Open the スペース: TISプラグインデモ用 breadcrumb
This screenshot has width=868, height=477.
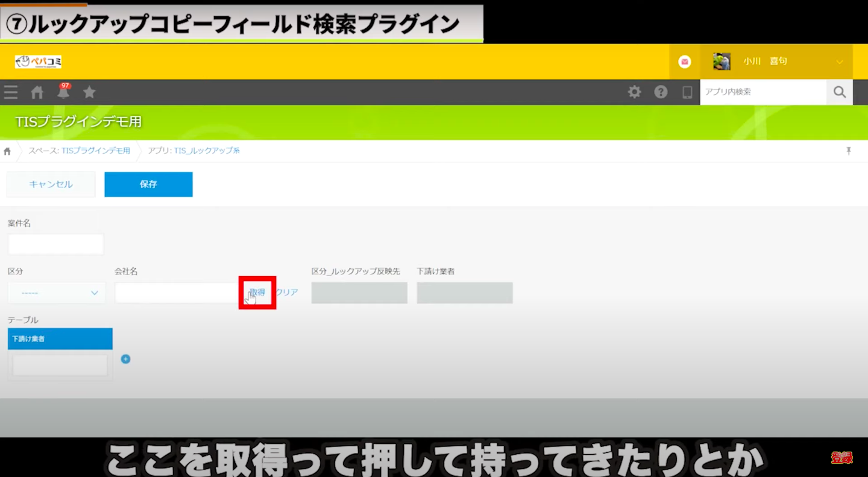pyautogui.click(x=79, y=151)
